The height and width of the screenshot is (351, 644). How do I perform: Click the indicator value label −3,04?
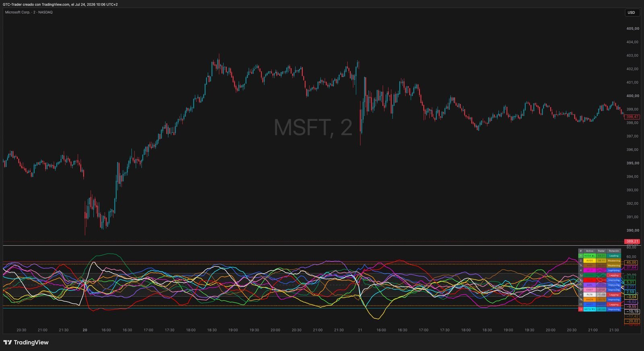pyautogui.click(x=631, y=297)
